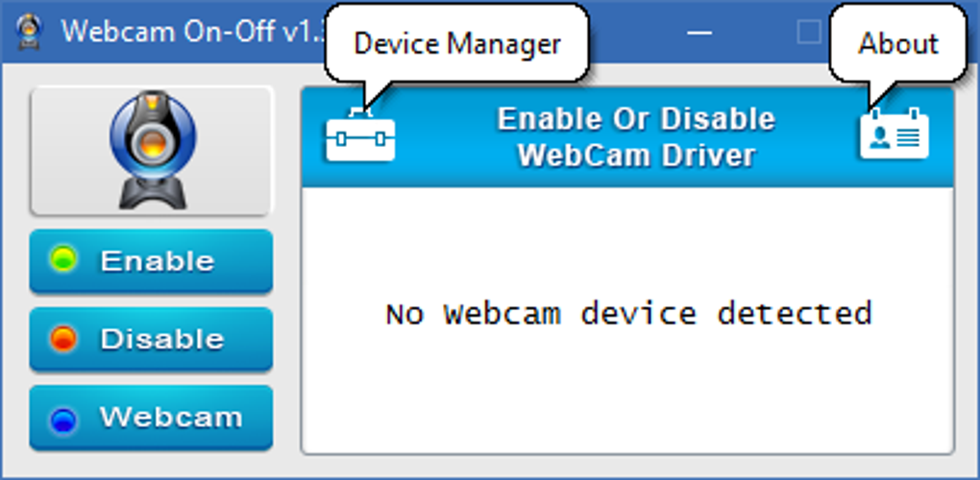Click the About tooltip bubble
Viewport: 980px width, 480px height.
(x=897, y=43)
